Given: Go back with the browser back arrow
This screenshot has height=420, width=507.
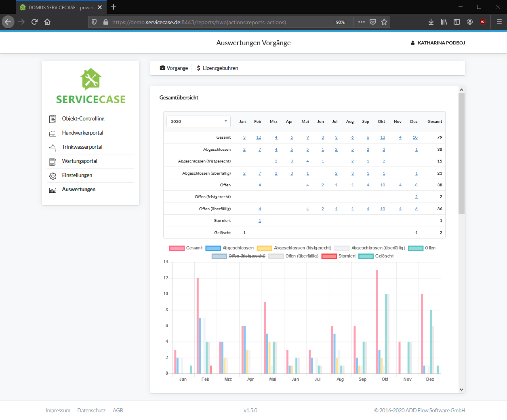Looking at the screenshot, I should point(8,22).
